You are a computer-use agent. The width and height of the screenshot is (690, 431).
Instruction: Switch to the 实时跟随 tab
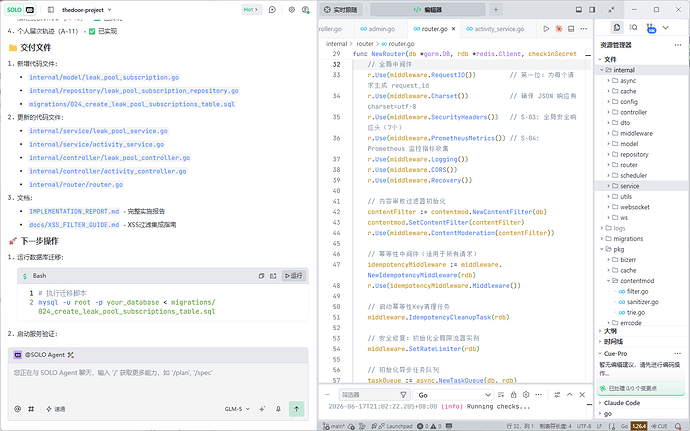point(341,10)
